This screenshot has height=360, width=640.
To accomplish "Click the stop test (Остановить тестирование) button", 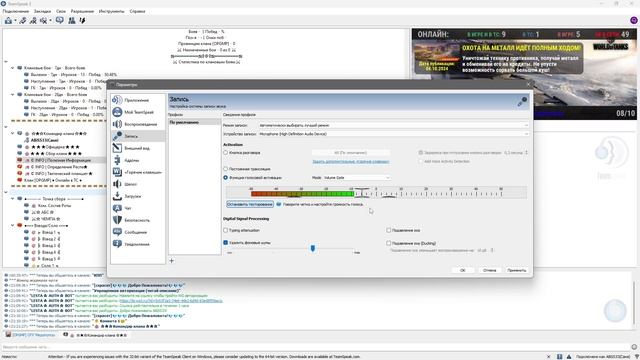I will coord(250,204).
